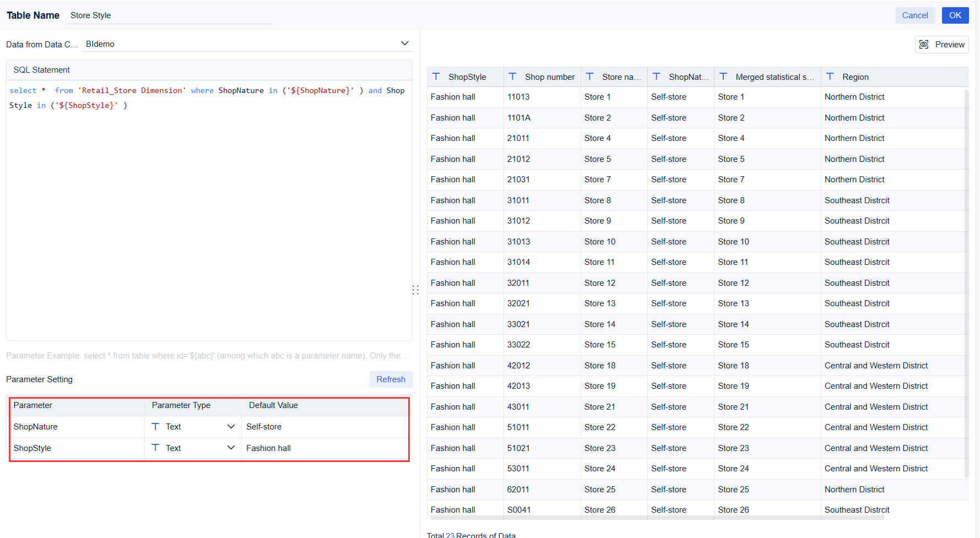980x538 pixels.
Task: Click the OK button
Action: point(955,15)
